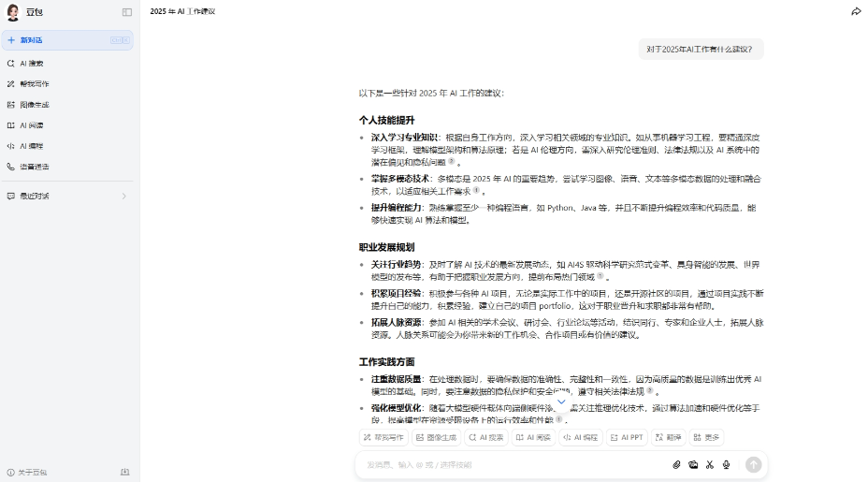Click the download app icon in sidebar footer

click(x=125, y=472)
